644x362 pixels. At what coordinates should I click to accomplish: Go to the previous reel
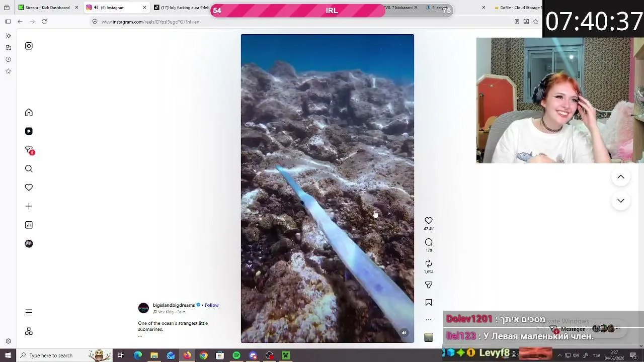click(x=621, y=177)
